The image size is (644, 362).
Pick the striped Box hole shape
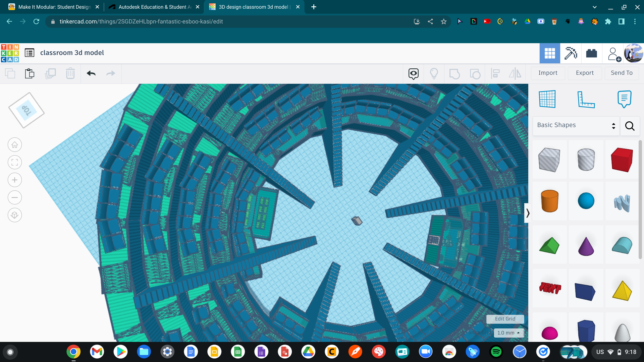point(549,160)
